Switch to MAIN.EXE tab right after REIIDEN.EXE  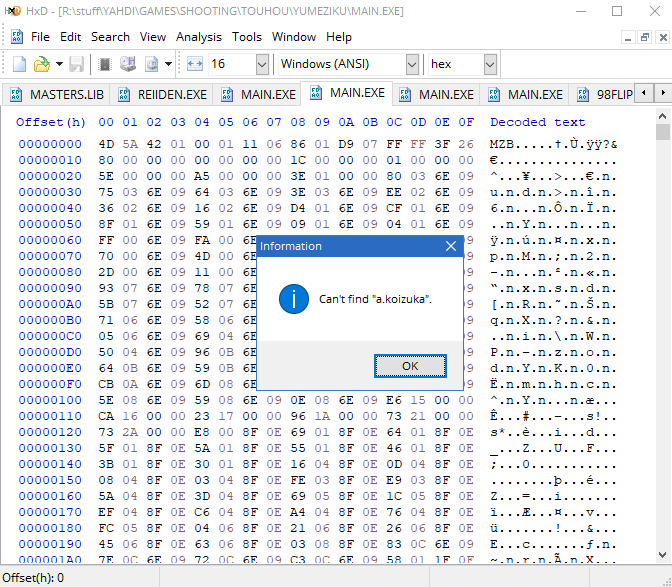point(258,94)
